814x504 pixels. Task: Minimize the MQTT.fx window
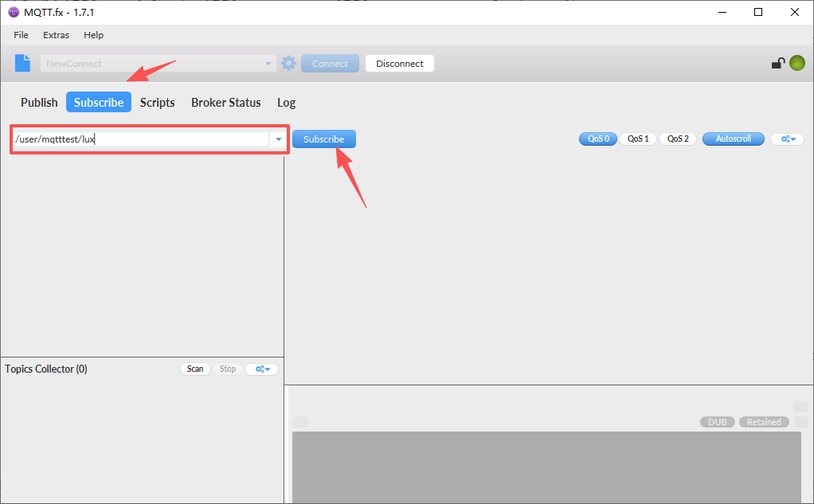coord(722,12)
